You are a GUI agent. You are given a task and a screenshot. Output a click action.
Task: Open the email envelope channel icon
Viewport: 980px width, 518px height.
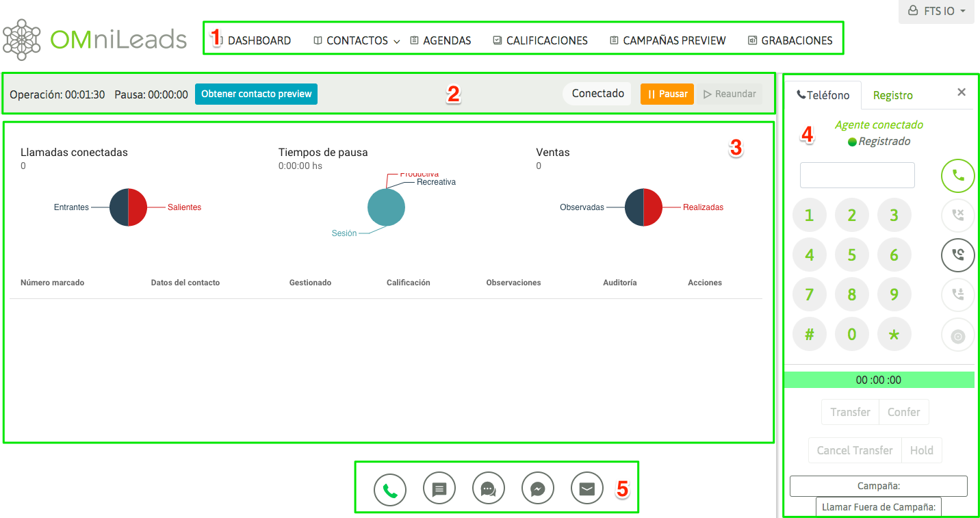(x=587, y=489)
